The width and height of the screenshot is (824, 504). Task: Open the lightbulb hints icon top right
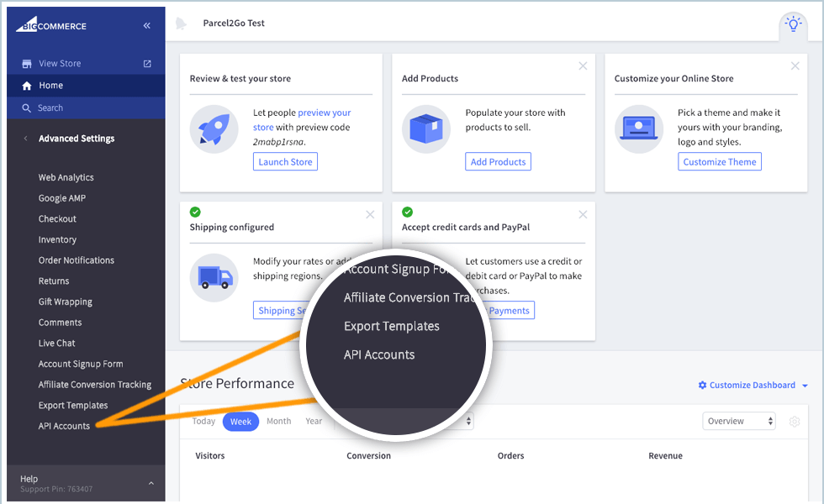pyautogui.click(x=792, y=25)
